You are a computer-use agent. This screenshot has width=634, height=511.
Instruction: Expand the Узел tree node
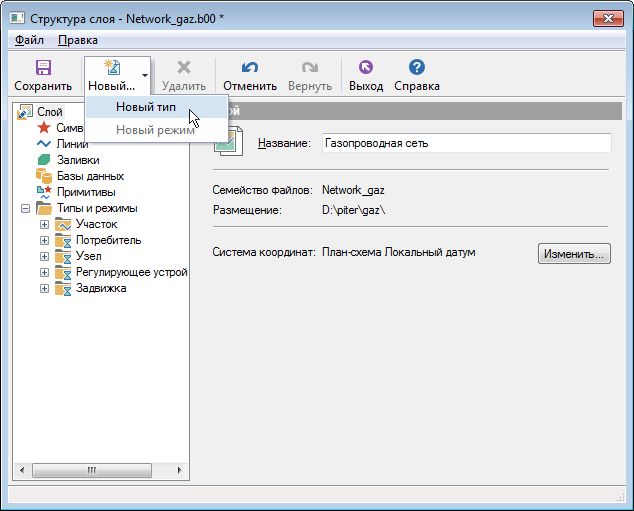tap(44, 257)
